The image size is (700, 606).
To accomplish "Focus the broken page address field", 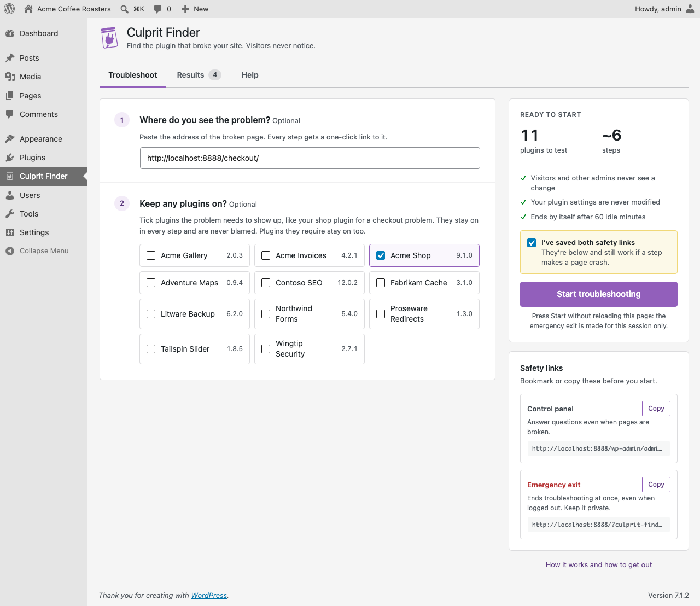I will (x=310, y=158).
